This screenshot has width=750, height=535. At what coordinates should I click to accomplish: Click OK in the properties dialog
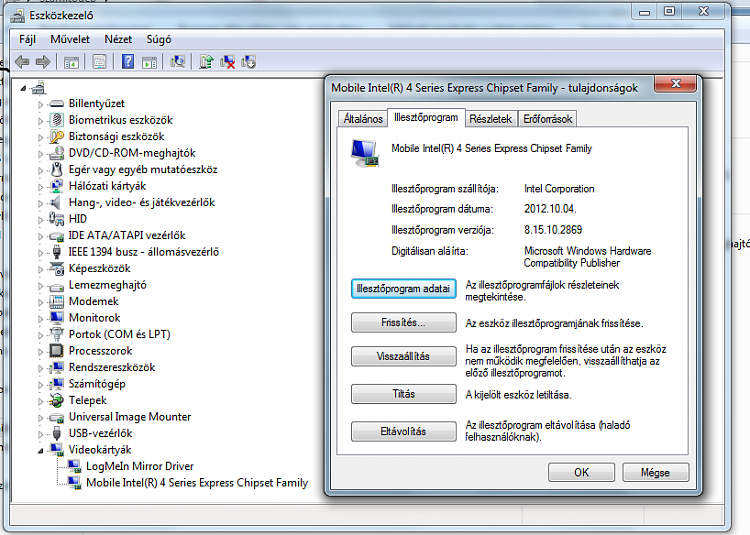581,472
